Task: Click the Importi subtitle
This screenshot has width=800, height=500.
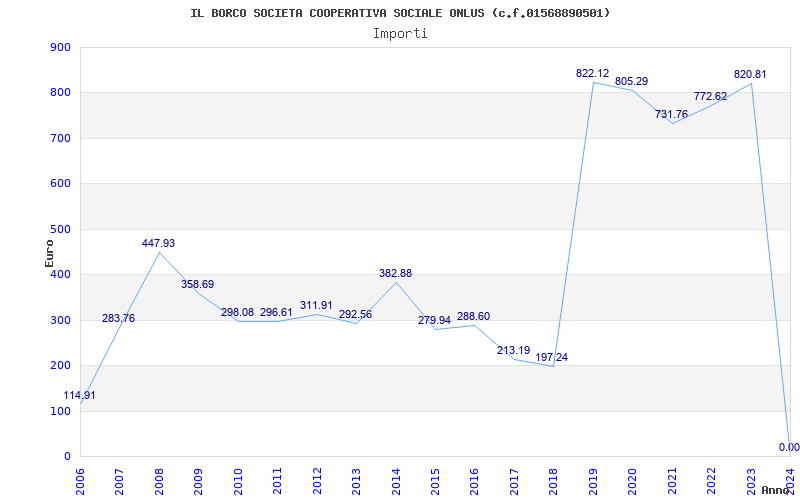Action: click(400, 34)
